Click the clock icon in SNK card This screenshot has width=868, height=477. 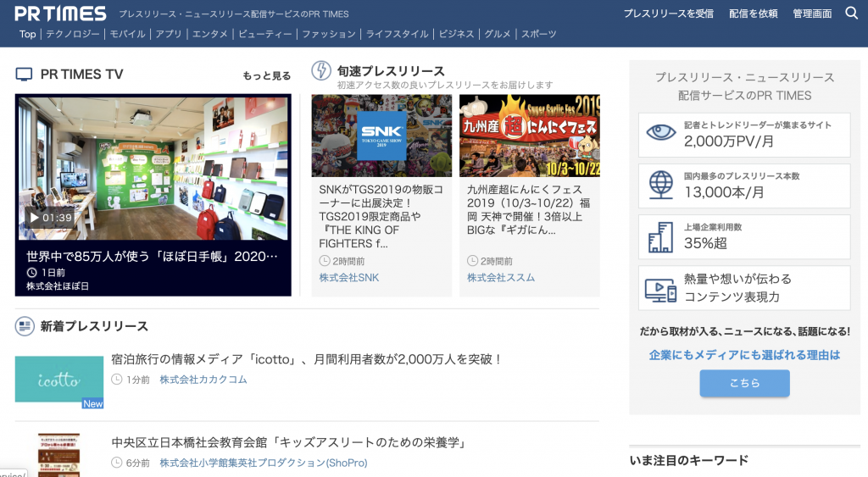325,261
